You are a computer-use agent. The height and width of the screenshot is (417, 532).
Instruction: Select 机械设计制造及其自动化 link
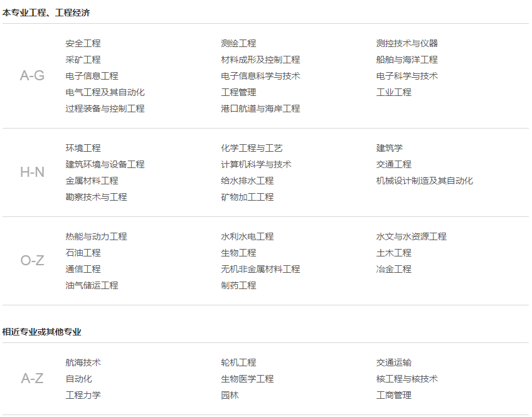(x=424, y=181)
